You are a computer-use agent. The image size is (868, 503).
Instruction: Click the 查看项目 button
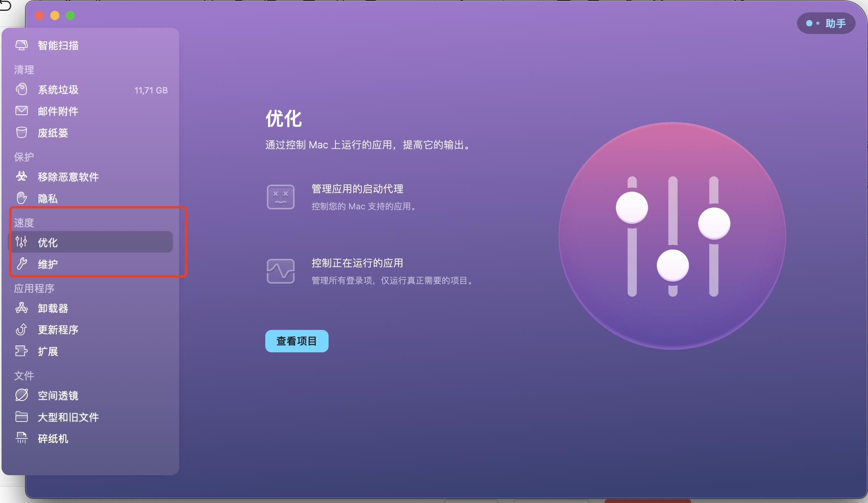coord(297,341)
